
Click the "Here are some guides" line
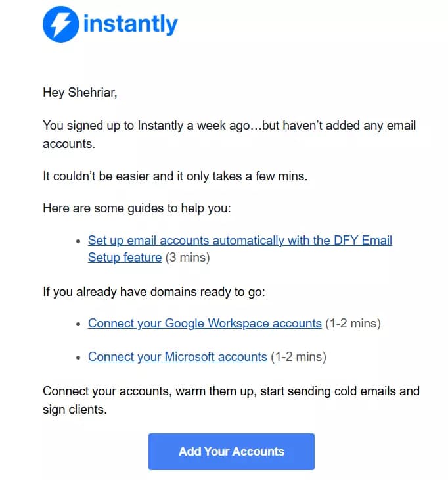pos(137,208)
